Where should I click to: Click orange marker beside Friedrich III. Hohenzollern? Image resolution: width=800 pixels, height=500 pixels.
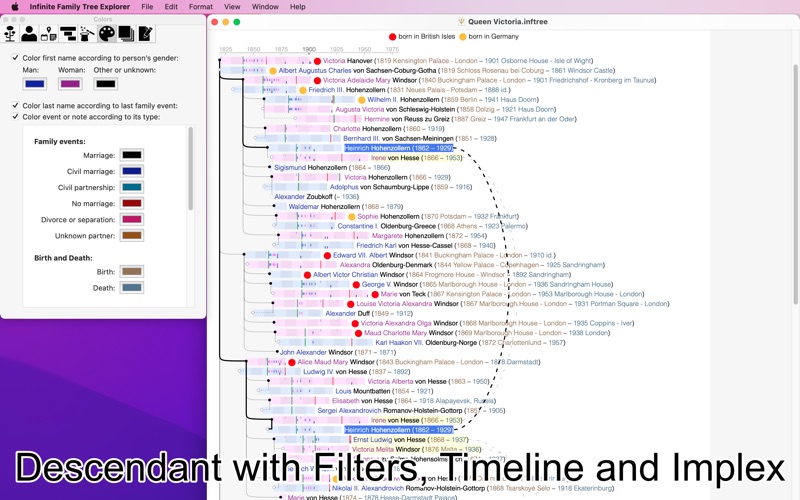click(303, 90)
